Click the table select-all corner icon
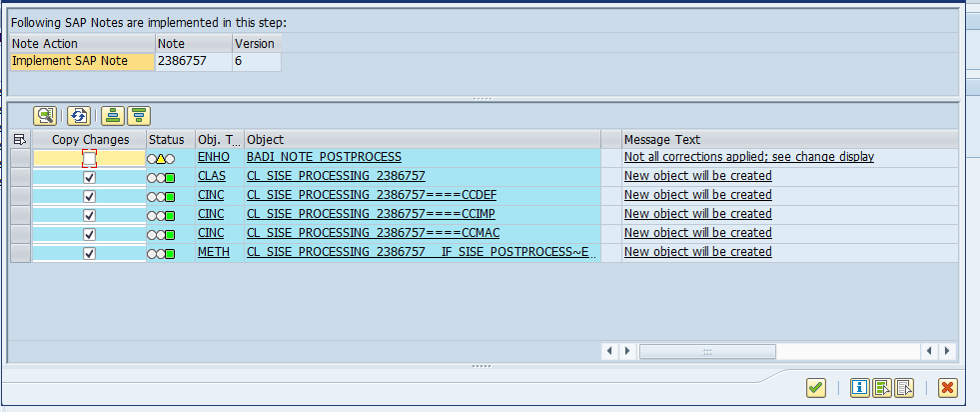The height and width of the screenshot is (412, 980). [x=20, y=139]
